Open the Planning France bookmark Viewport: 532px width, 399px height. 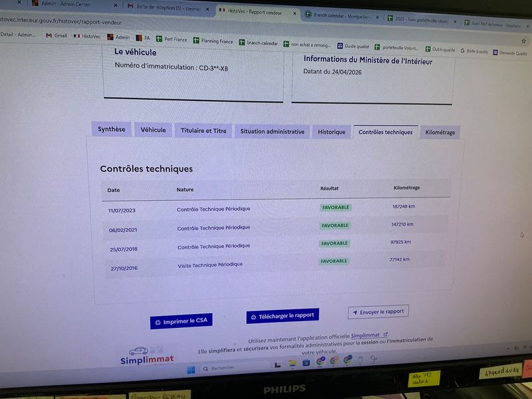click(213, 41)
